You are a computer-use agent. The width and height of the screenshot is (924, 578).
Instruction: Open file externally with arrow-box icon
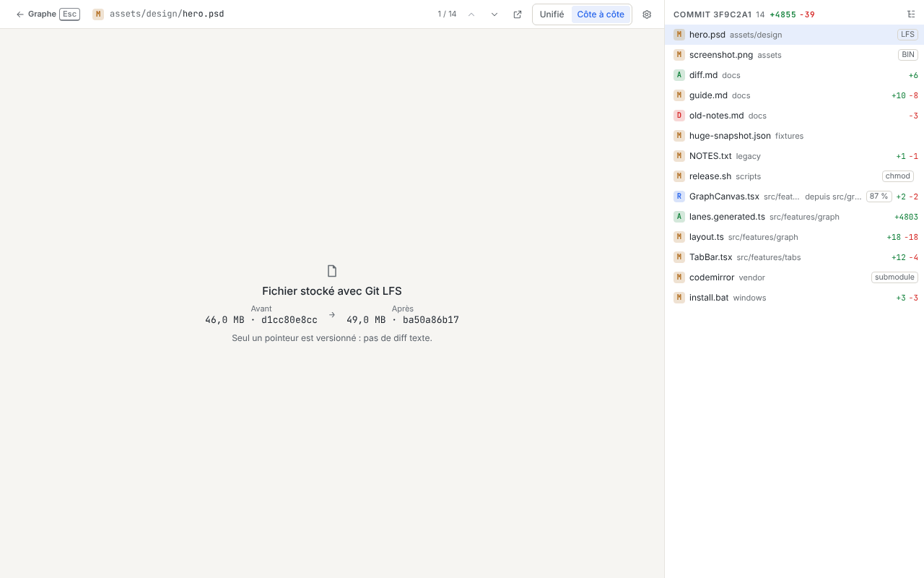click(518, 14)
